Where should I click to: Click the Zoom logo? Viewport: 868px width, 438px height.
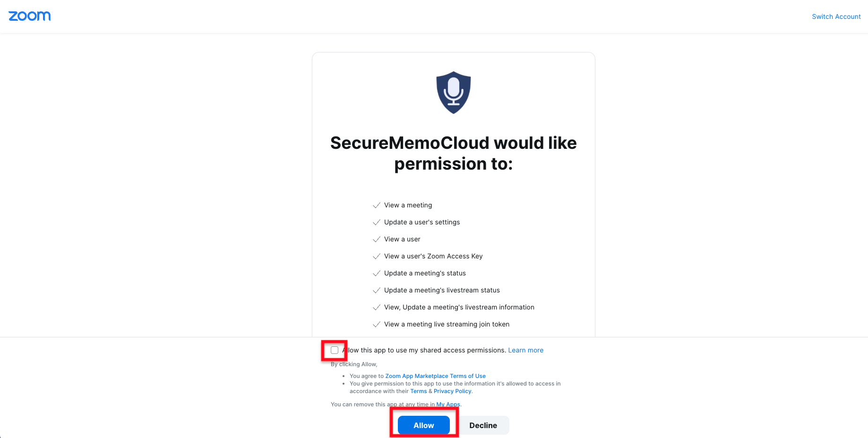pyautogui.click(x=29, y=16)
